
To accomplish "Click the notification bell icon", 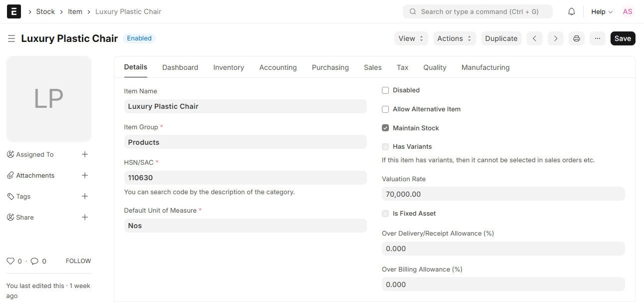I will click(x=572, y=11).
